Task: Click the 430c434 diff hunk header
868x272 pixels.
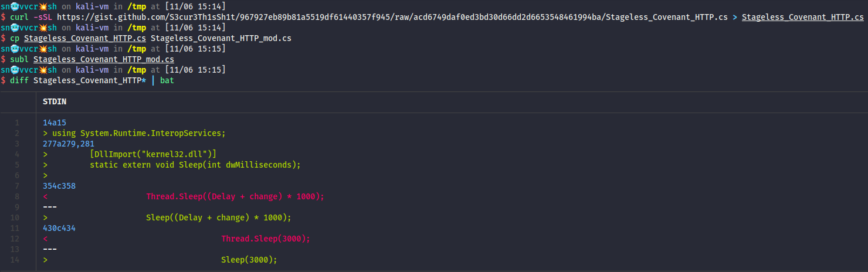Action: [59, 228]
